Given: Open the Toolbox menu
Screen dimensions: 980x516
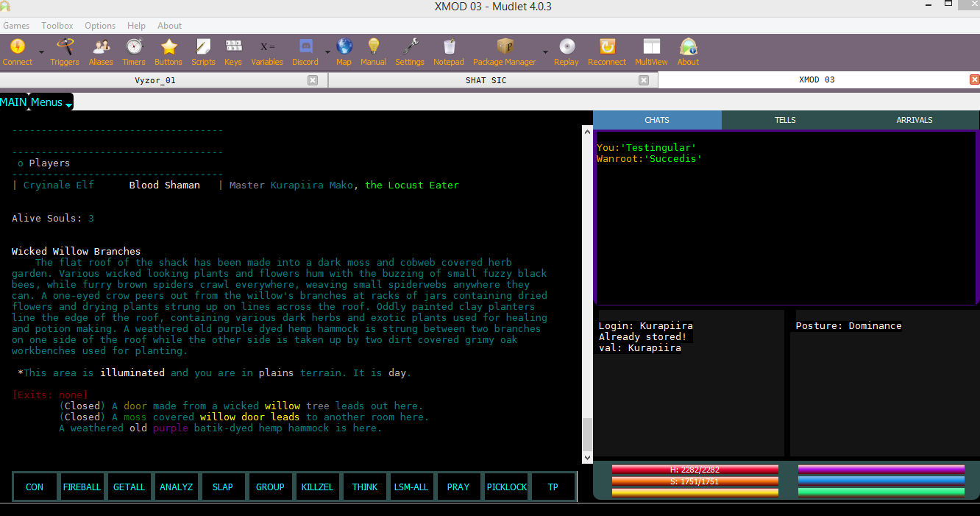Looking at the screenshot, I should 57,26.
